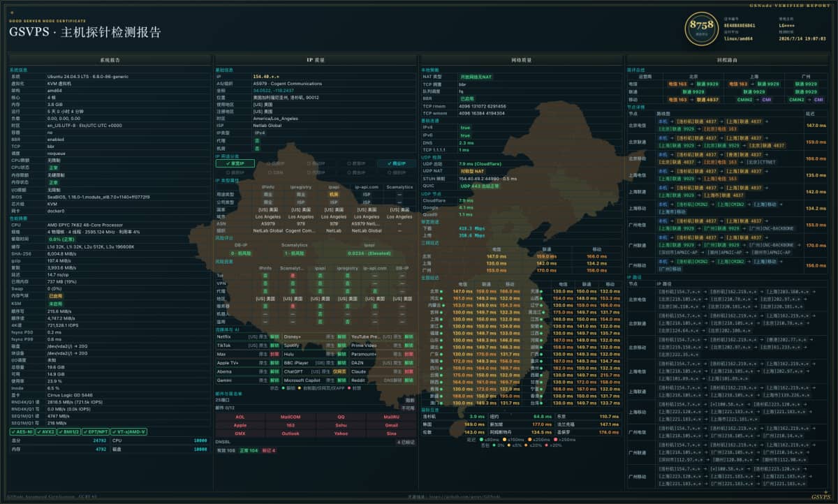Click the Gemini unlock status cell
Screen dimensions: 838x504
(x=247, y=380)
